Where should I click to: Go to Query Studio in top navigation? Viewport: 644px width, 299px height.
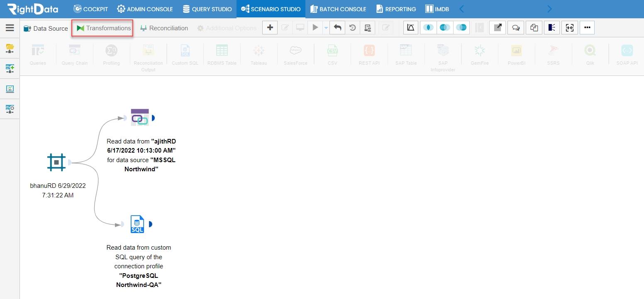click(207, 9)
